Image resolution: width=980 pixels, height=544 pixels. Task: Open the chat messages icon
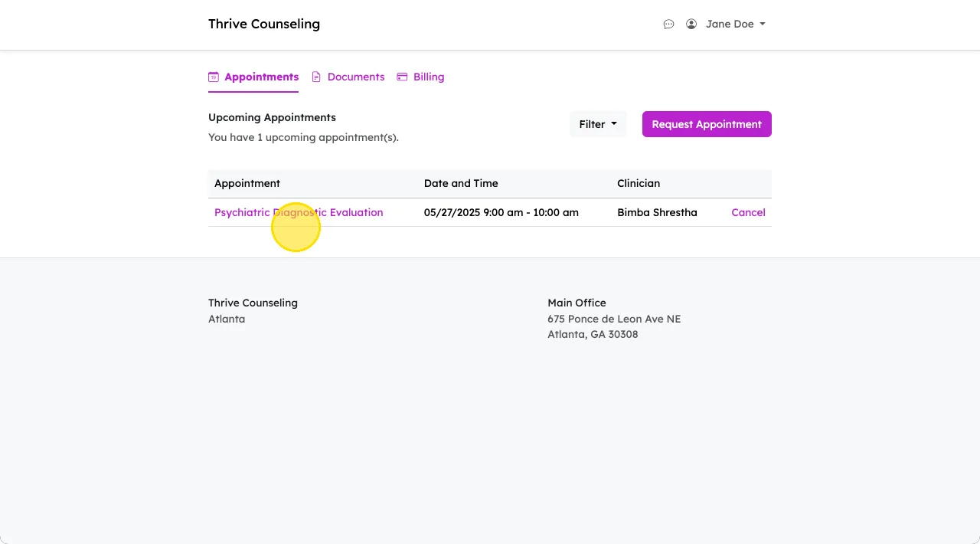click(x=668, y=25)
